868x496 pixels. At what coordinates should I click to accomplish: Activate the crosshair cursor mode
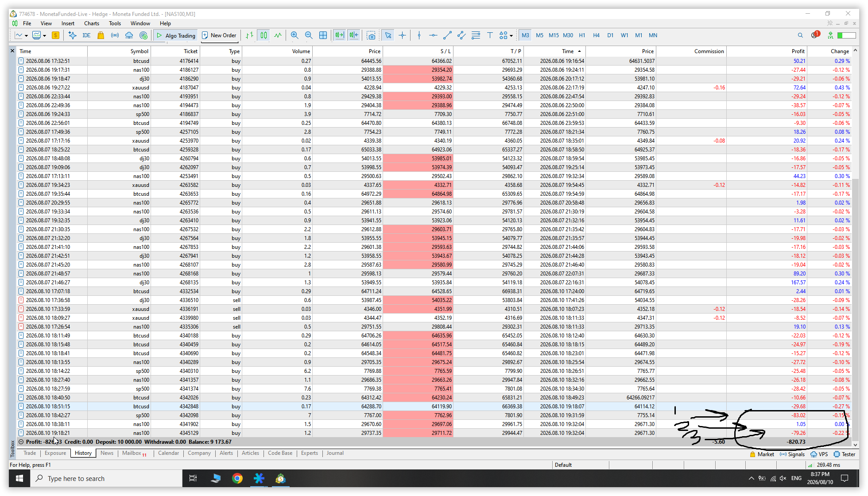pos(402,35)
